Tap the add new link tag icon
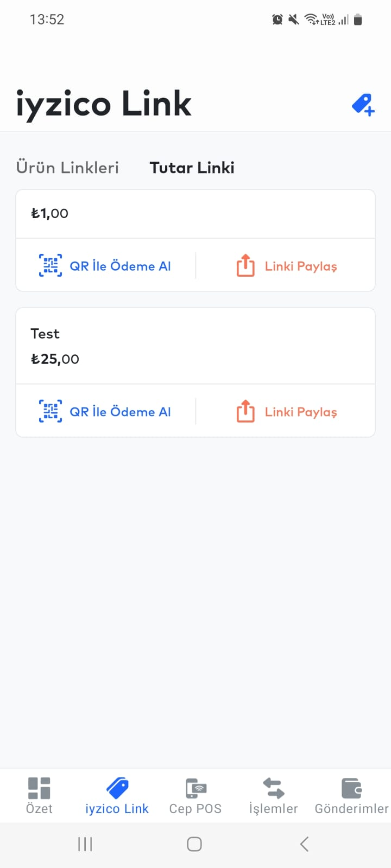The height and width of the screenshot is (868, 391). click(363, 105)
